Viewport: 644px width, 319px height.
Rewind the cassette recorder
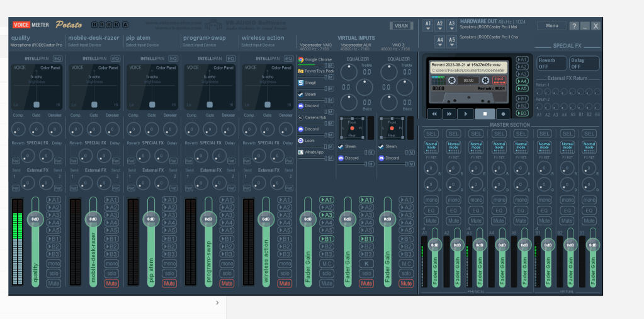coord(434,114)
